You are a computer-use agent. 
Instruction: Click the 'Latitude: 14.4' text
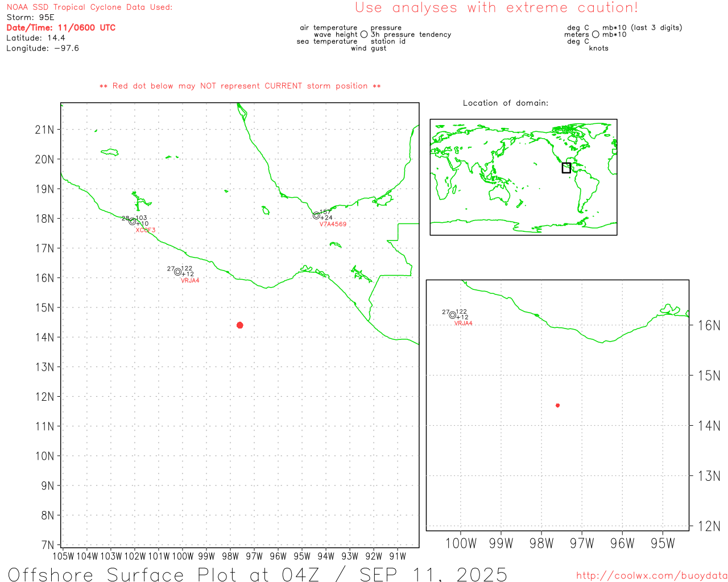point(36,38)
